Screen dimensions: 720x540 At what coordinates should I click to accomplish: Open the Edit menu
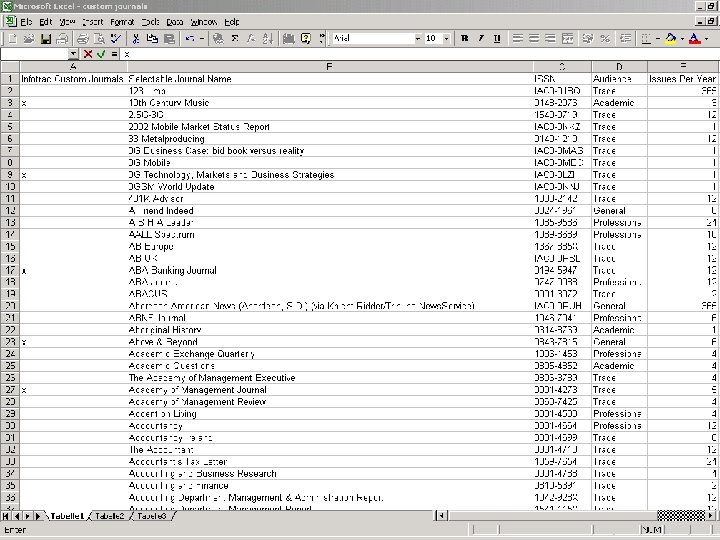(x=46, y=22)
